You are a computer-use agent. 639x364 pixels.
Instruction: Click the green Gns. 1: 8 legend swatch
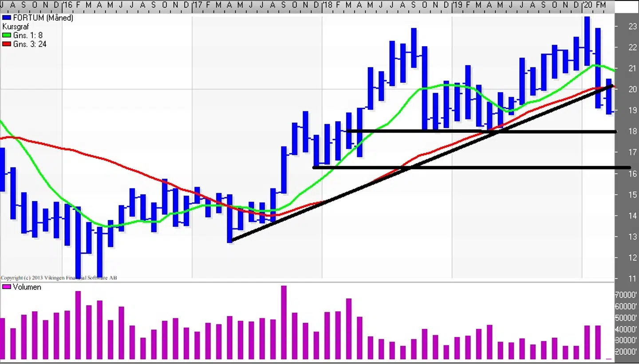click(x=6, y=35)
